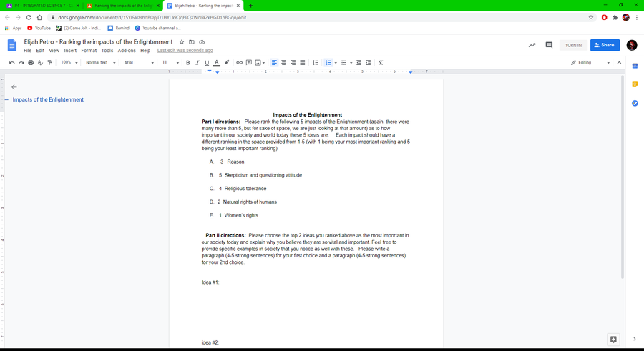Jump to Impacts of the Enlightenment outline heading
644x351 pixels.
pyautogui.click(x=48, y=100)
